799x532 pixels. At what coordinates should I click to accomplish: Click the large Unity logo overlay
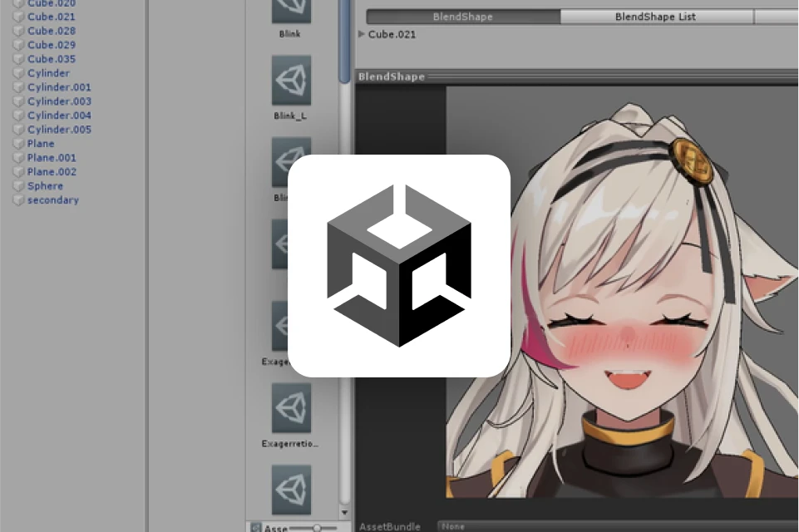[x=399, y=266]
